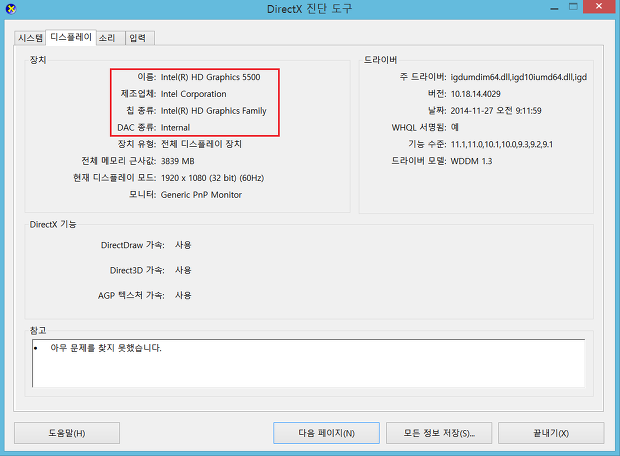Click the DAC type value Internal

175,128
